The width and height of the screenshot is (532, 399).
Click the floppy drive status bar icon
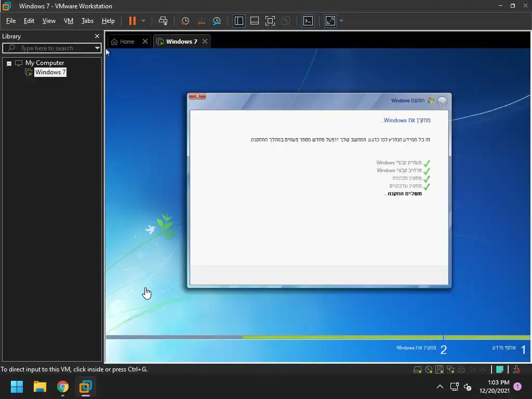(x=440, y=370)
